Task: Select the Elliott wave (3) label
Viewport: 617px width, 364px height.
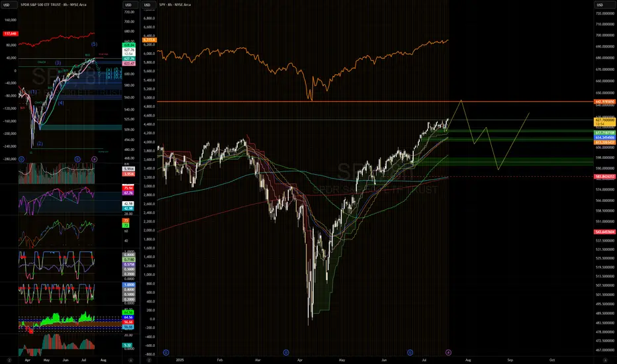Action: [58, 63]
